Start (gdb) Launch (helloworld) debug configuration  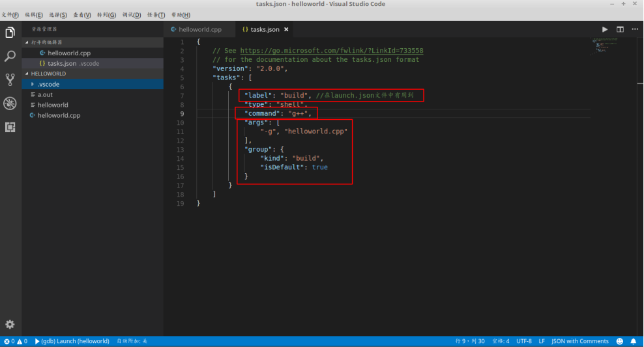pos(72,341)
